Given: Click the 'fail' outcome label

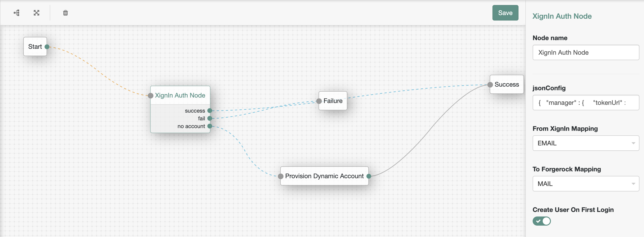Looking at the screenshot, I should (x=201, y=118).
